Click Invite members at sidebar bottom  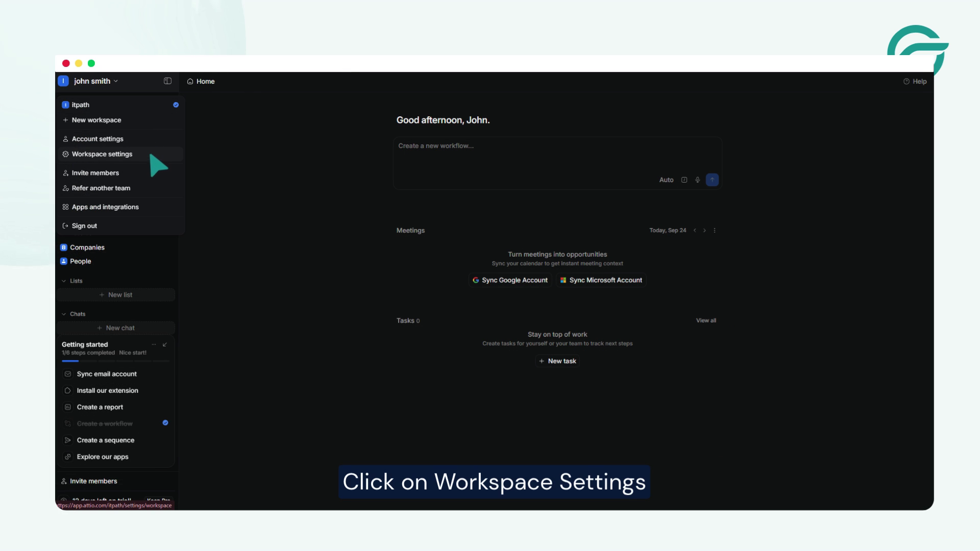[x=89, y=481]
